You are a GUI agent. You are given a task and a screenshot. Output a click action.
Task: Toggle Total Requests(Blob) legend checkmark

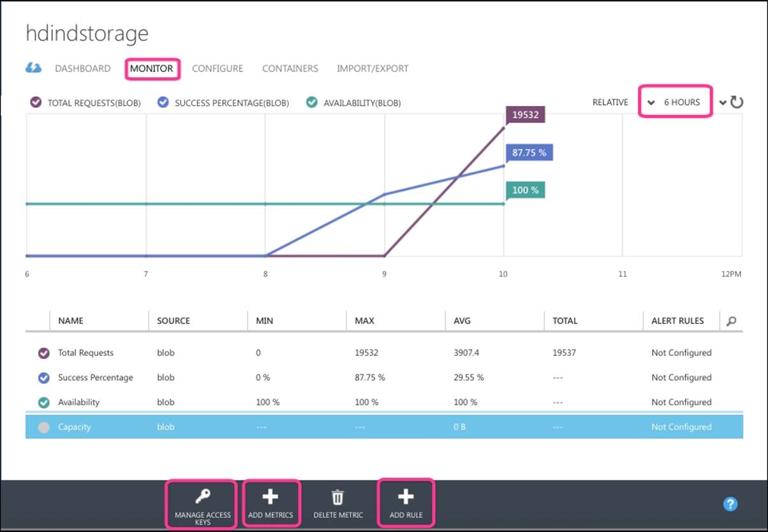click(x=36, y=102)
